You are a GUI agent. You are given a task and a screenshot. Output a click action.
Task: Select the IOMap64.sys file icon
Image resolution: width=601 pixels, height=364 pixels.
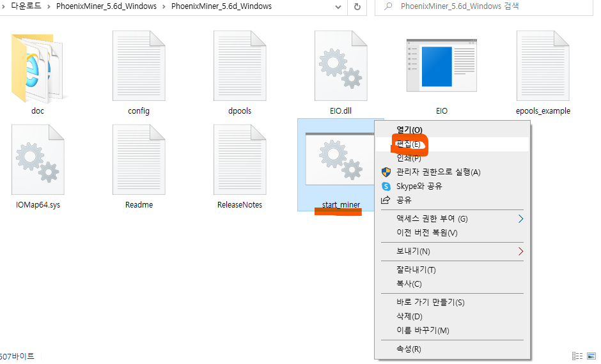coord(38,160)
